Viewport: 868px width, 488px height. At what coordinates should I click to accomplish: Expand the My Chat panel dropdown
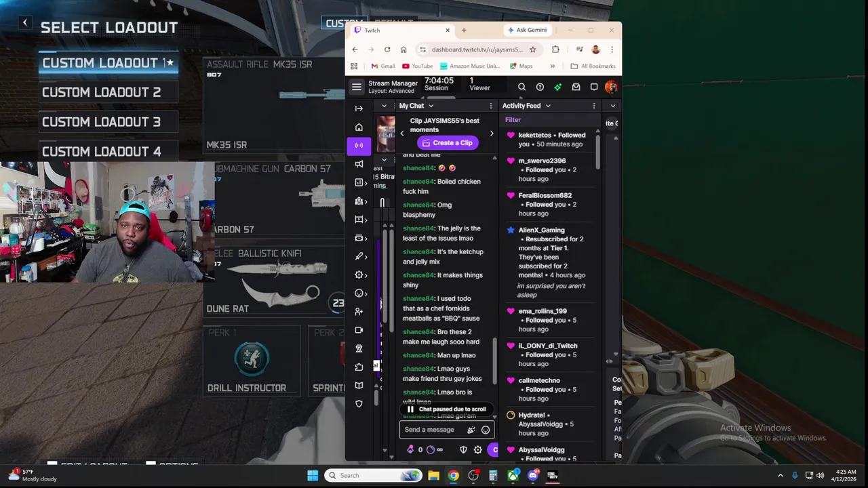coord(431,106)
